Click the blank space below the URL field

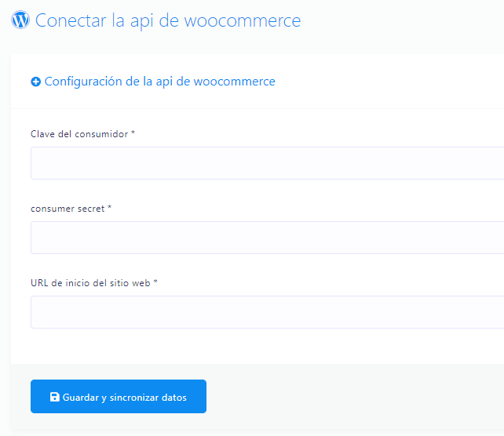click(257, 346)
